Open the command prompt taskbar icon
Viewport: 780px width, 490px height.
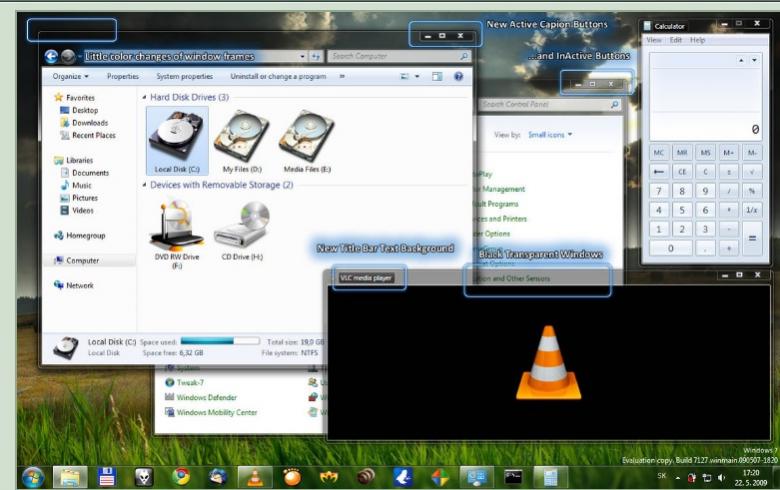pos(513,477)
